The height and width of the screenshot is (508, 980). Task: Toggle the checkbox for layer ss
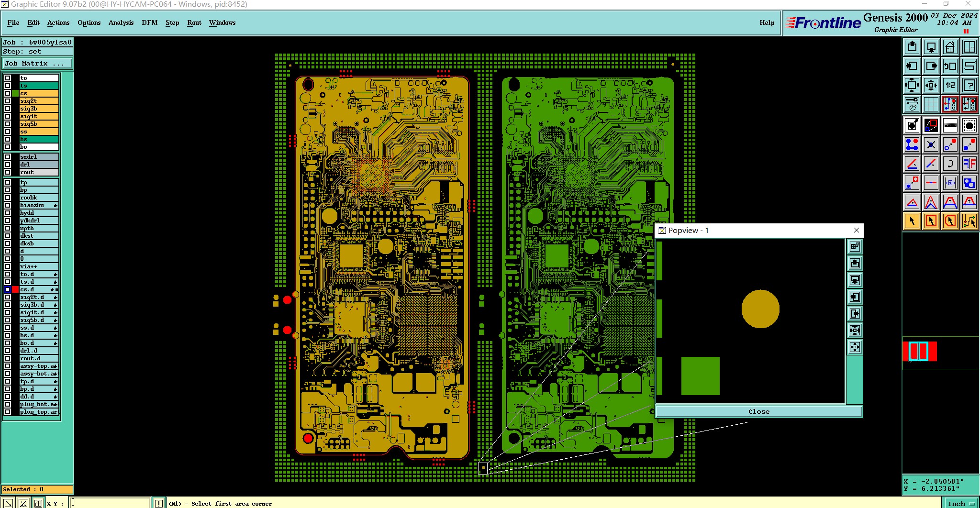[8, 132]
